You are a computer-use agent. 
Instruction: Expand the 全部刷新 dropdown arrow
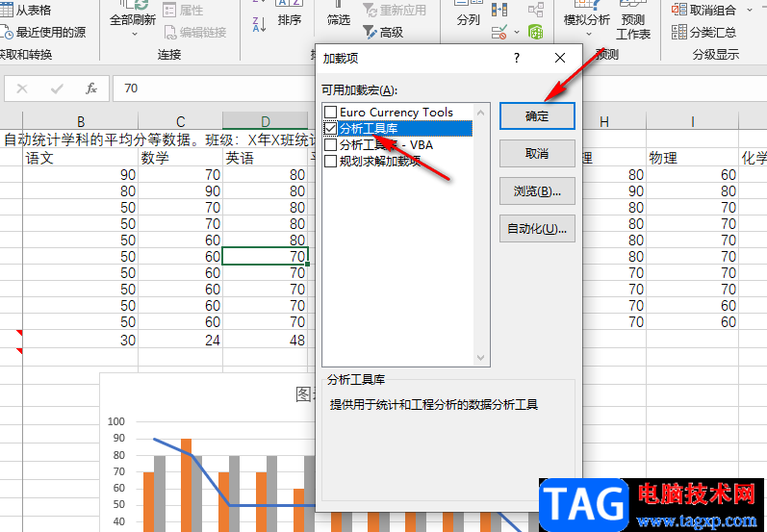click(x=135, y=35)
